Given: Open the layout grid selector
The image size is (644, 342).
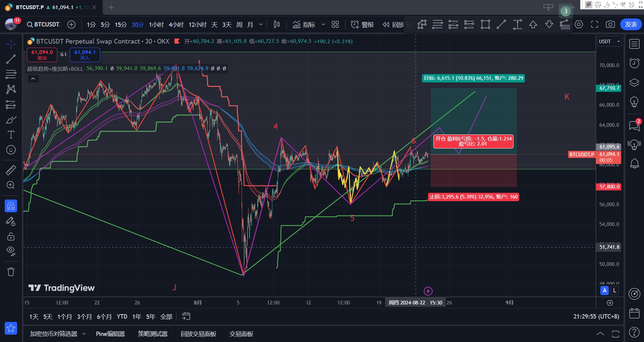Looking at the screenshot, I should [x=335, y=24].
